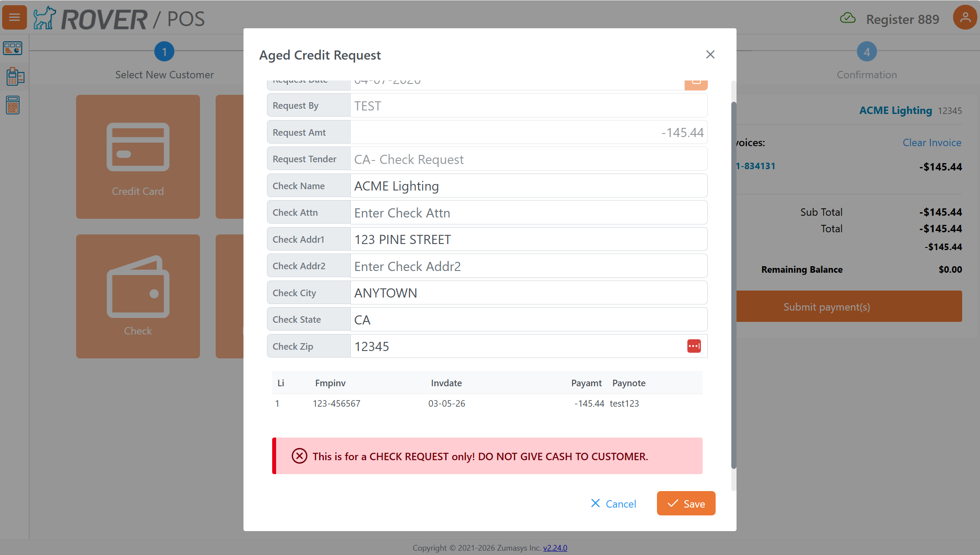Click Save to save the check request

[x=686, y=503]
